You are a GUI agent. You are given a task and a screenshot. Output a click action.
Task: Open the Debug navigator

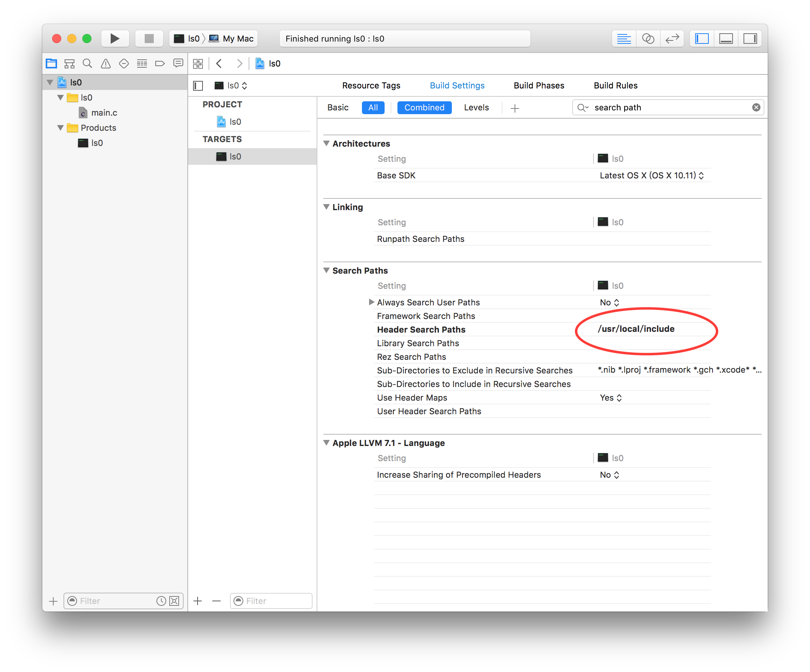[142, 63]
